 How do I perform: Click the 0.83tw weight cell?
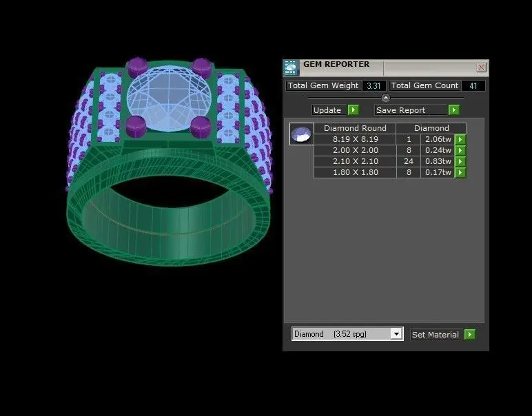[438, 161]
